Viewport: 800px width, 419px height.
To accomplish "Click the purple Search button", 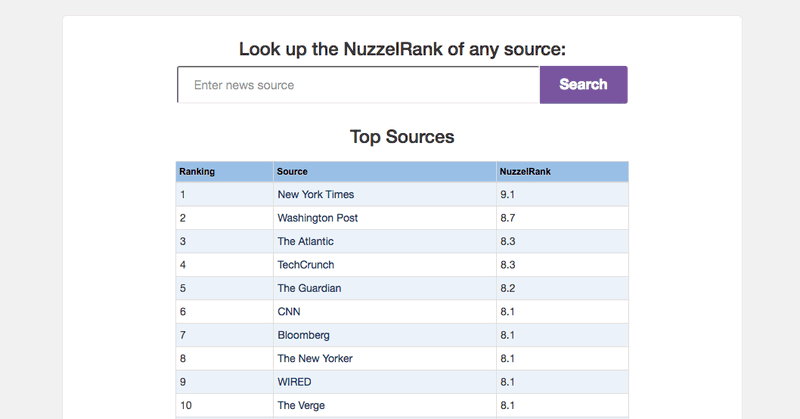I will click(x=584, y=85).
